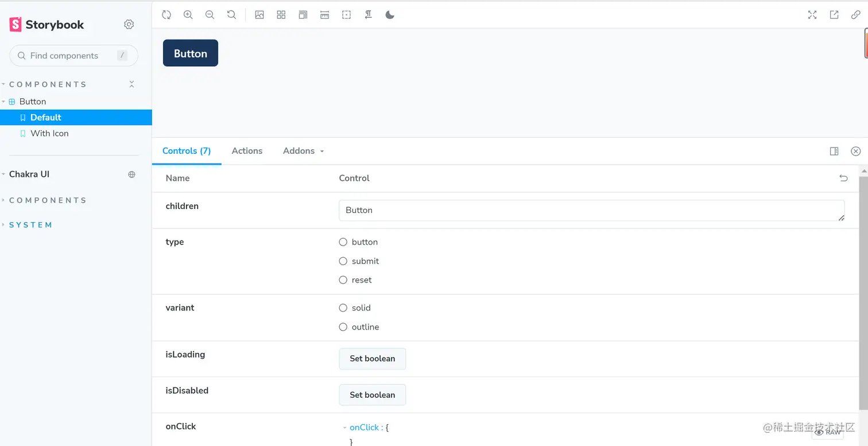Go full screen in preview toolbar
This screenshot has height=446, width=868.
[x=812, y=15]
